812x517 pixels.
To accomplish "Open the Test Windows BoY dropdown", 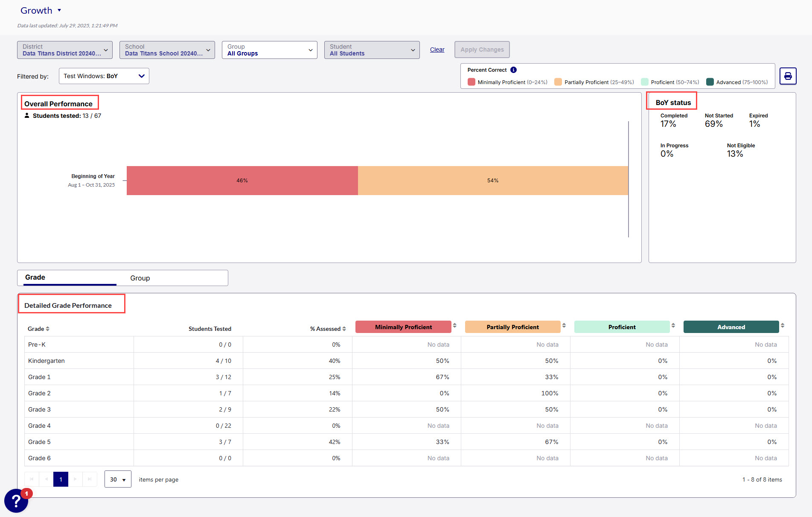I will 104,76.
